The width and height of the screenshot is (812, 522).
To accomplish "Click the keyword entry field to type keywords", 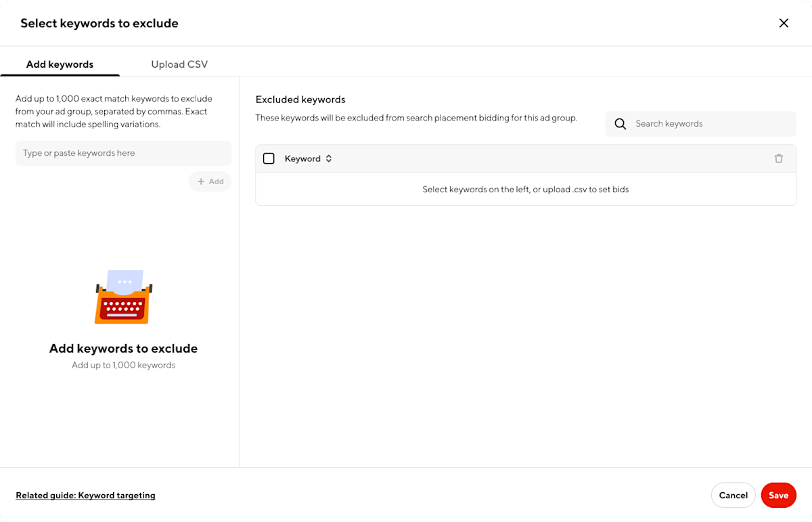I will 123,153.
